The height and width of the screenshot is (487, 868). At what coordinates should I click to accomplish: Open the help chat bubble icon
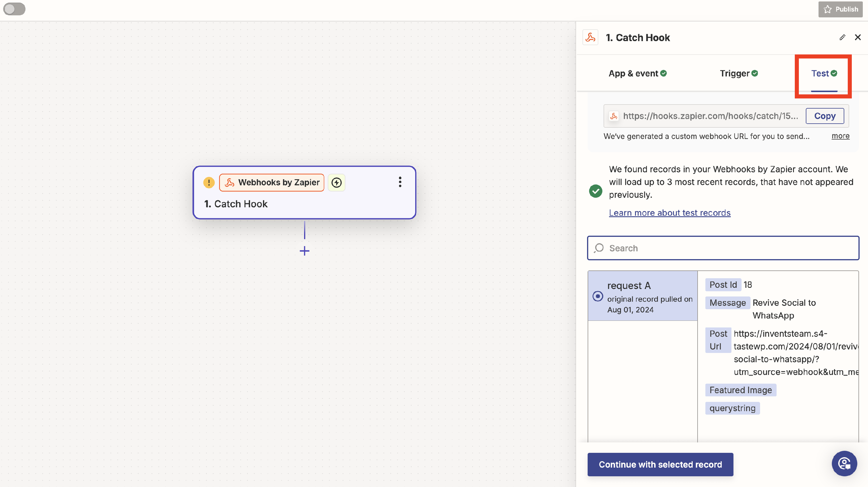coord(844,463)
